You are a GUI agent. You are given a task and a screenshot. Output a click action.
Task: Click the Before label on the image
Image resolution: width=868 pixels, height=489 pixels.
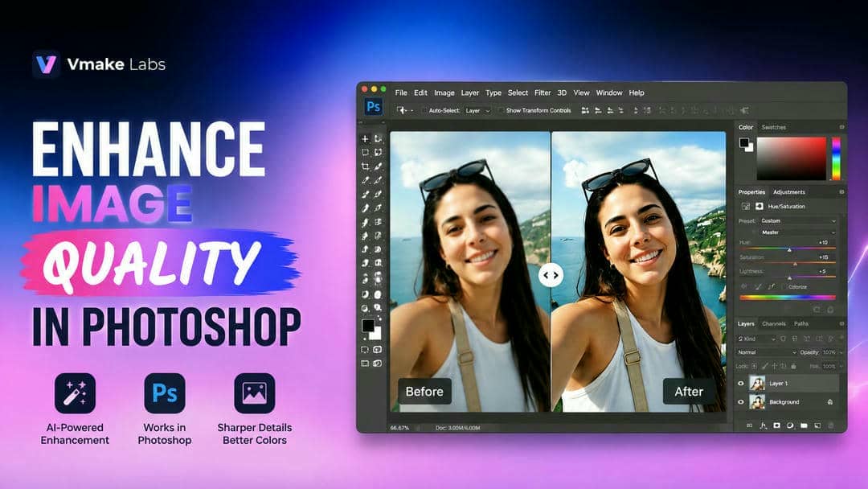(424, 392)
